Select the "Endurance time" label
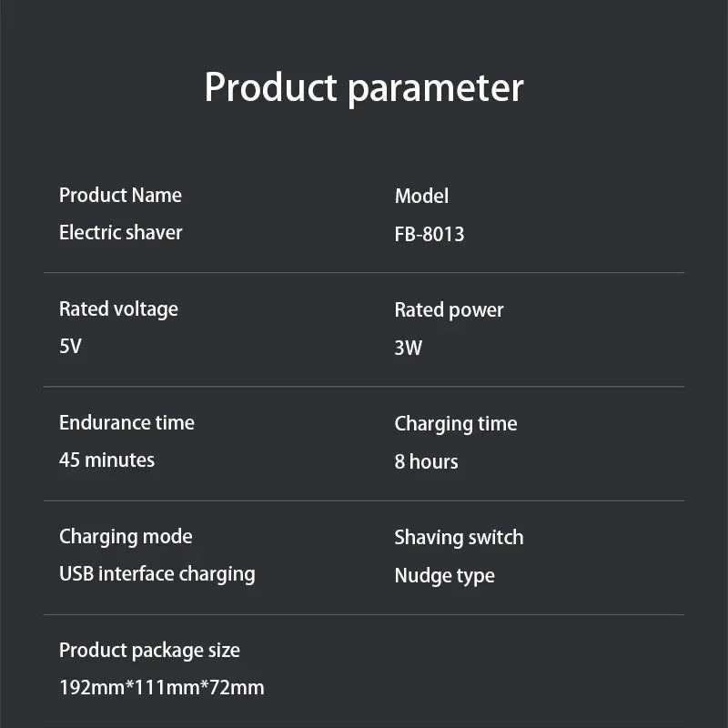The image size is (728, 728). [x=126, y=423]
